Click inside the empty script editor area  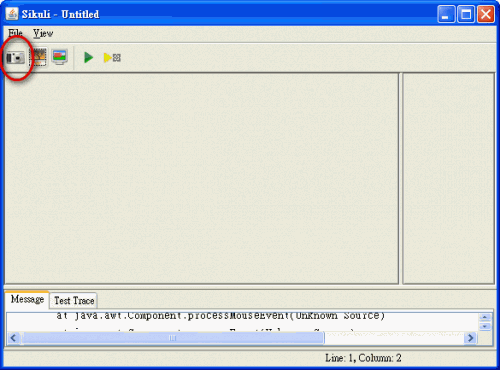pos(201,178)
